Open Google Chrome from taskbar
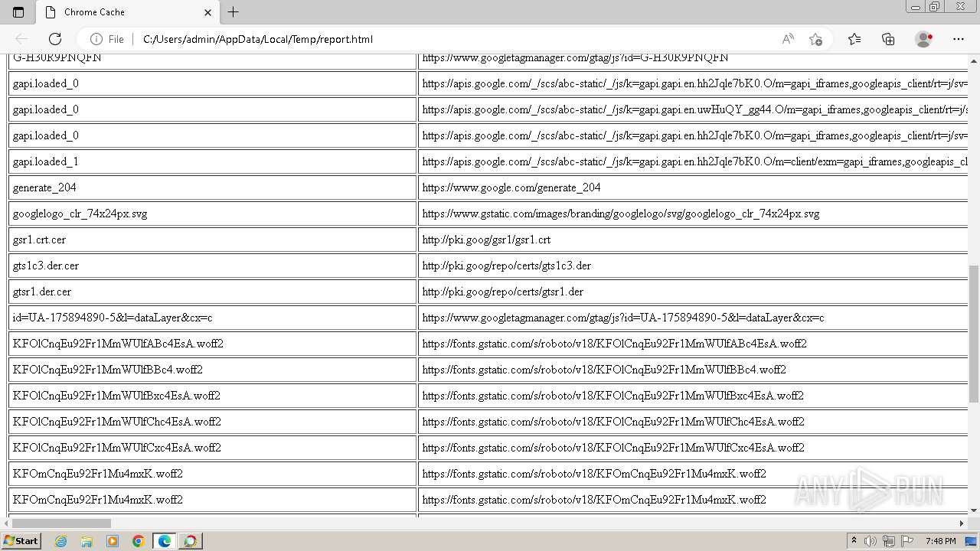 click(x=139, y=541)
